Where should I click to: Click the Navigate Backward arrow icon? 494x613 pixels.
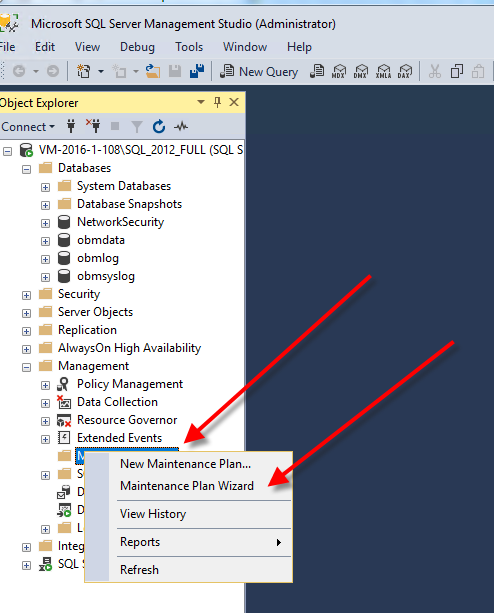click(x=19, y=71)
